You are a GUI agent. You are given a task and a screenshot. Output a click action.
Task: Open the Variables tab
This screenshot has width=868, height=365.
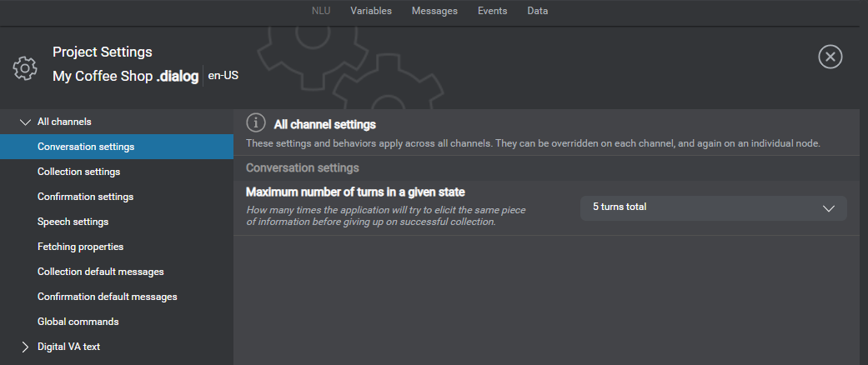point(371,12)
